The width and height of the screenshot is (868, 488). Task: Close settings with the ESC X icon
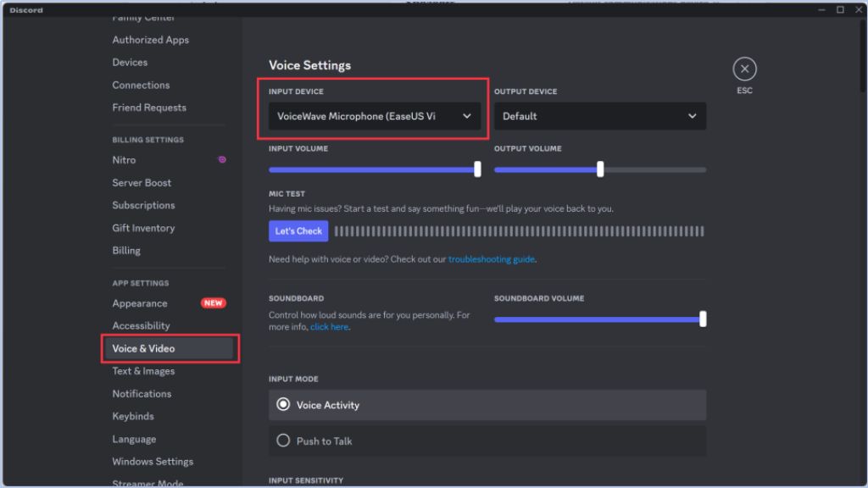tap(744, 69)
